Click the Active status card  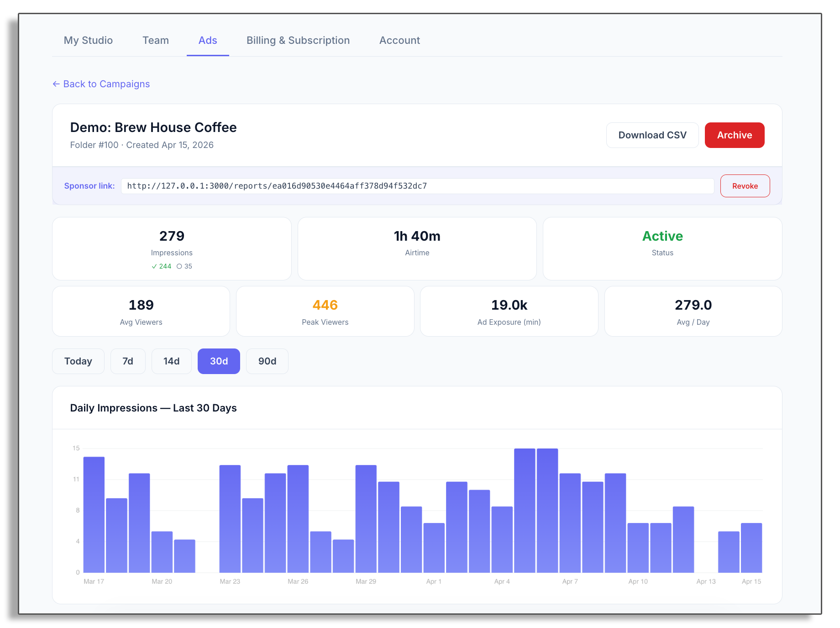point(662,248)
